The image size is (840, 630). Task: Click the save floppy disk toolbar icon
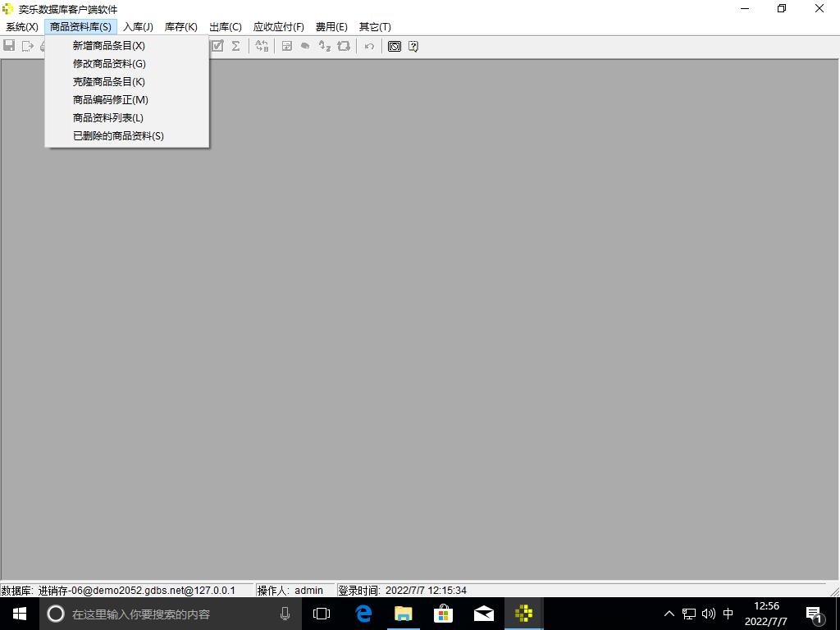coord(9,46)
